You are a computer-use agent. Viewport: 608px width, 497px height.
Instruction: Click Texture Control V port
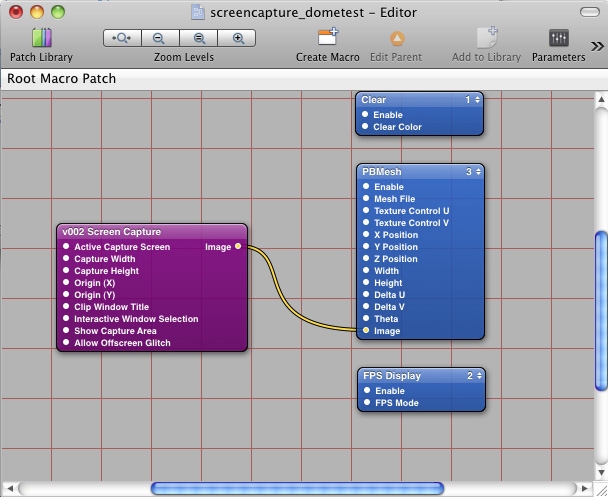[366, 223]
